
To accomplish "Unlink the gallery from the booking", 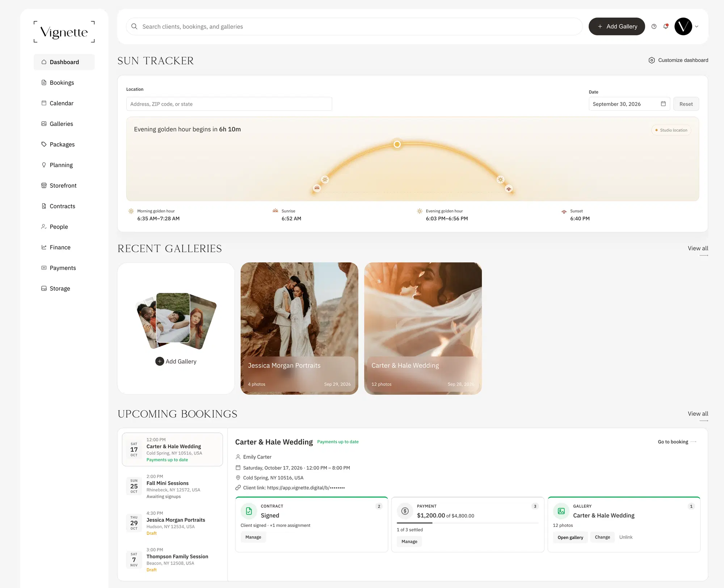I will click(x=626, y=537).
